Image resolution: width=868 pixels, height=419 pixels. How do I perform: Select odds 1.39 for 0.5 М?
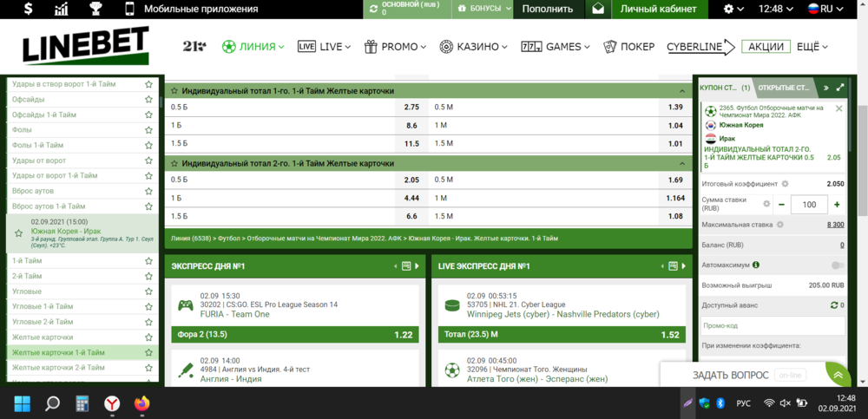[675, 107]
